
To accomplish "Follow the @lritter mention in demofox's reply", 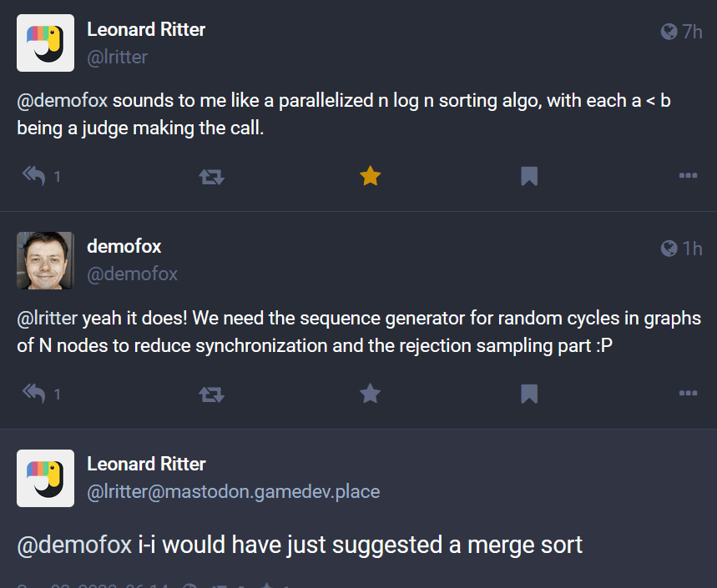I will click(48, 319).
